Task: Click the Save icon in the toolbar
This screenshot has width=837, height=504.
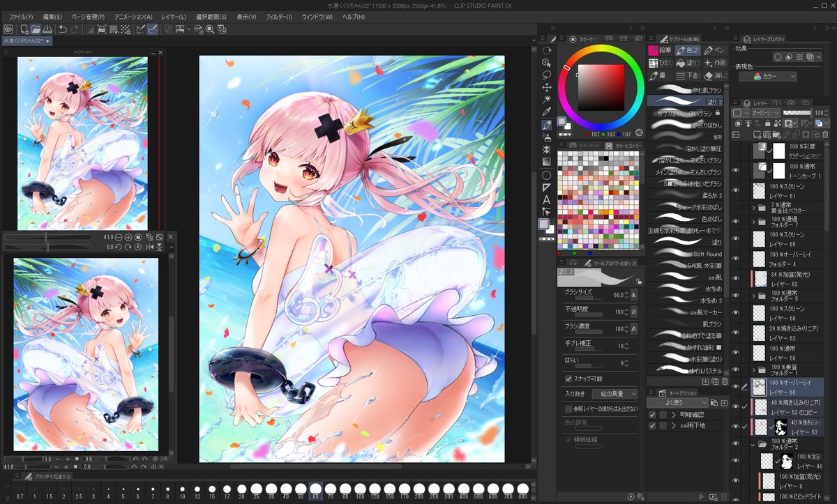Action: click(x=47, y=29)
